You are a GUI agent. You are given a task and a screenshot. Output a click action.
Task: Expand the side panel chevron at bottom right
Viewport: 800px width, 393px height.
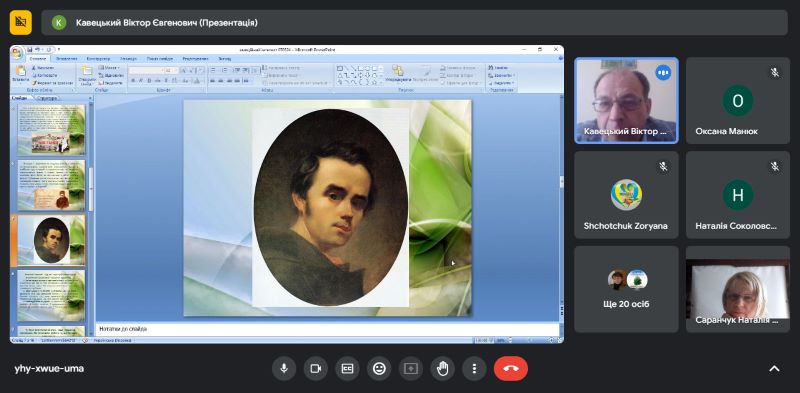coord(774,369)
